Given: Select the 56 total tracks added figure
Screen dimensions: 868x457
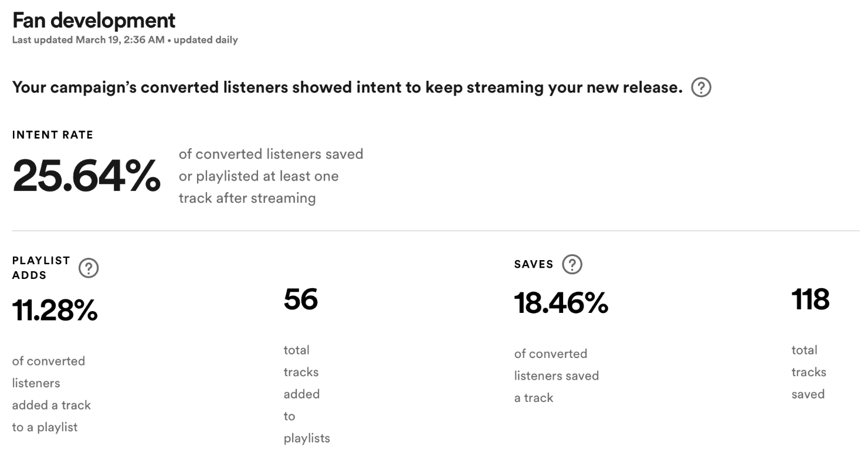Looking at the screenshot, I should tap(301, 299).
